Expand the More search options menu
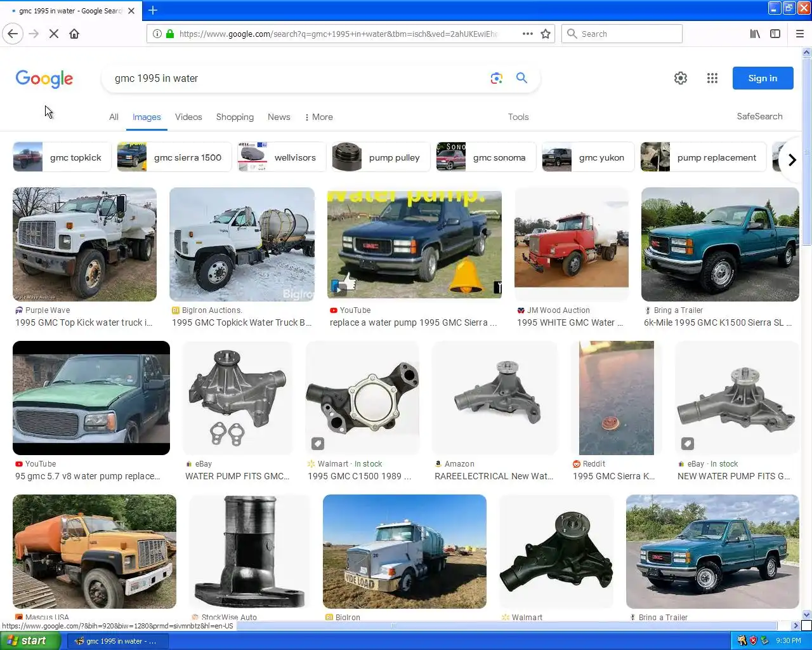Screen dimensions: 812x650 318,117
